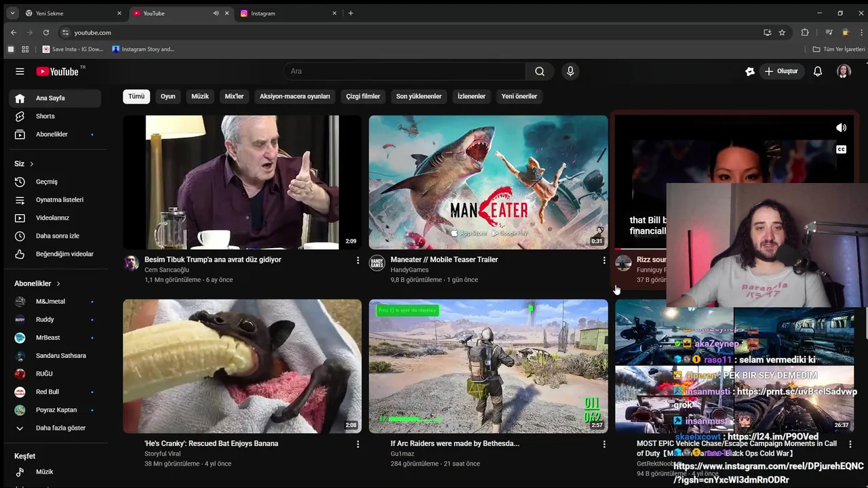The width and height of the screenshot is (868, 488).
Task: Toggle captions on the preview video
Action: pos(842,149)
